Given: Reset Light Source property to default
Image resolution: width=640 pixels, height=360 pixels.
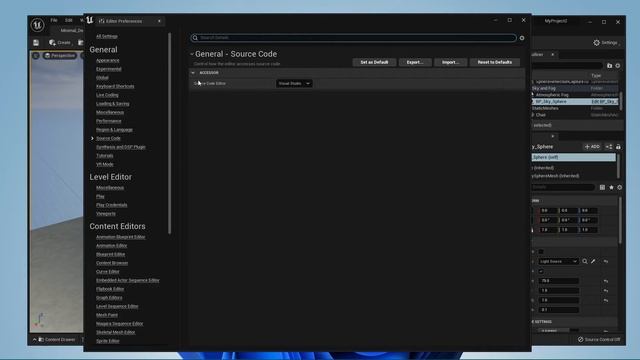Looking at the screenshot, I should click(606, 261).
